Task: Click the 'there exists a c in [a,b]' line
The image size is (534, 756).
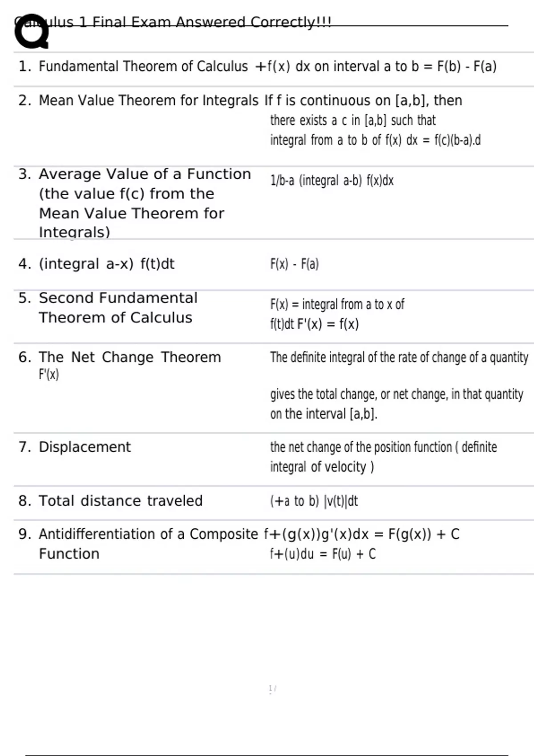Action: 352,120
